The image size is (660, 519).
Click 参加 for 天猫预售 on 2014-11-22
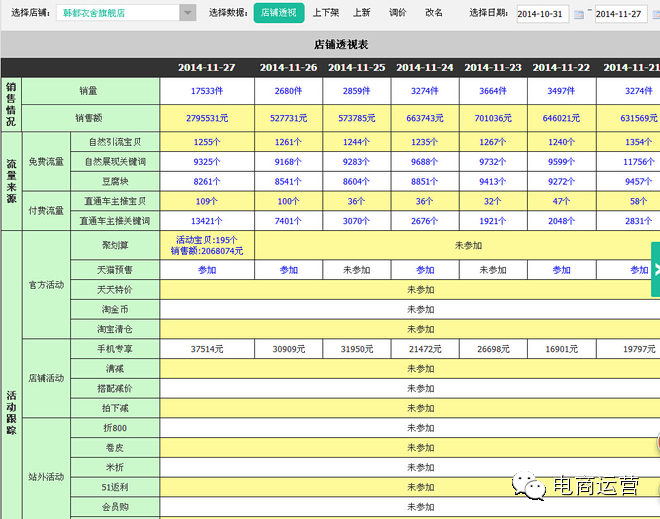[x=561, y=270]
